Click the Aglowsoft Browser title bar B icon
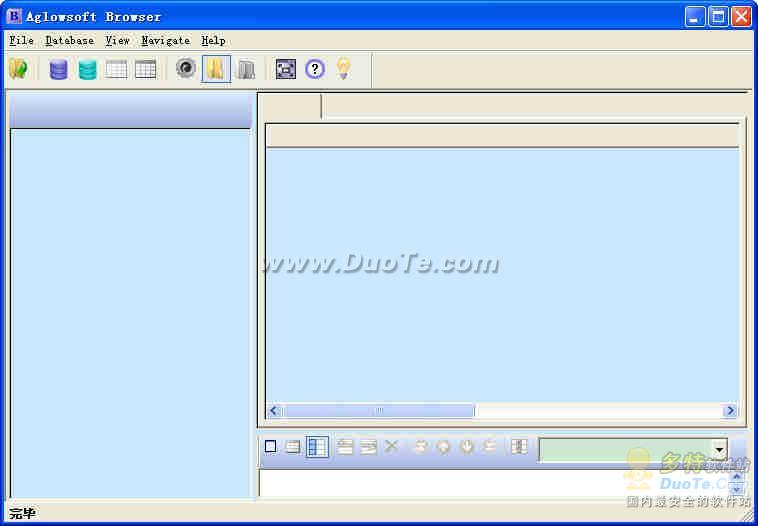758x526 pixels. 14,16
